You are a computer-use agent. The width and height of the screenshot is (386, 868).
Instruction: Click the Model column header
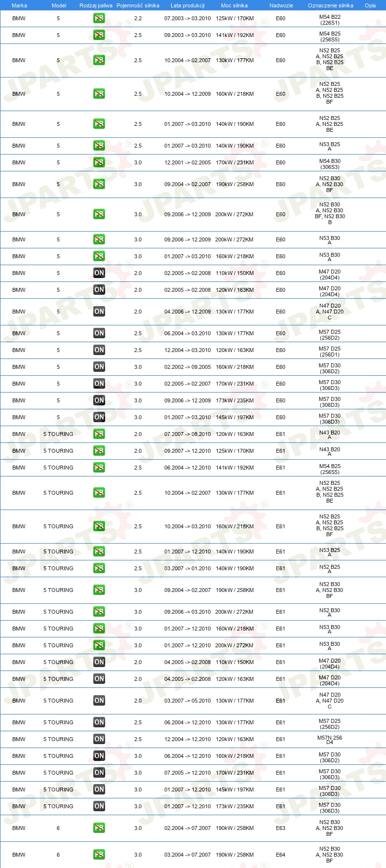pos(59,5)
